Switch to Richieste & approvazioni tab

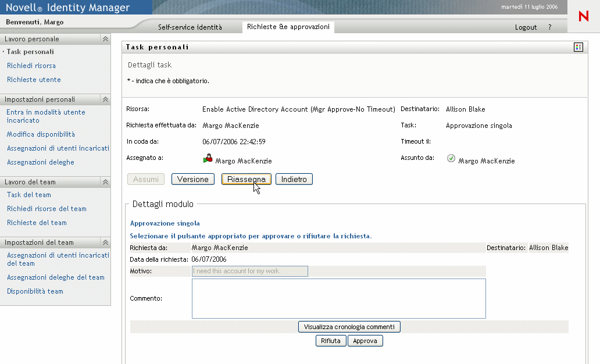[288, 27]
